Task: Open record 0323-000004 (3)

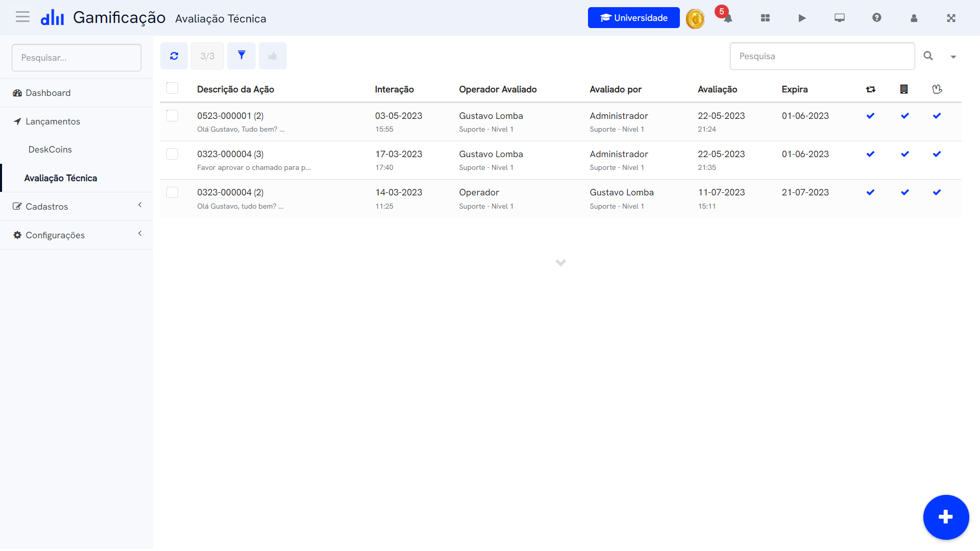Action: click(230, 154)
